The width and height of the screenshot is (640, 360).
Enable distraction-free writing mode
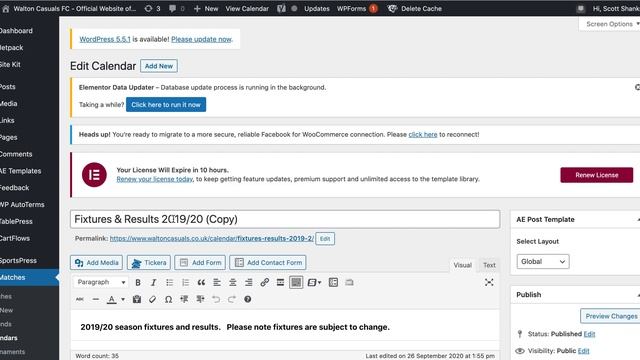click(489, 282)
